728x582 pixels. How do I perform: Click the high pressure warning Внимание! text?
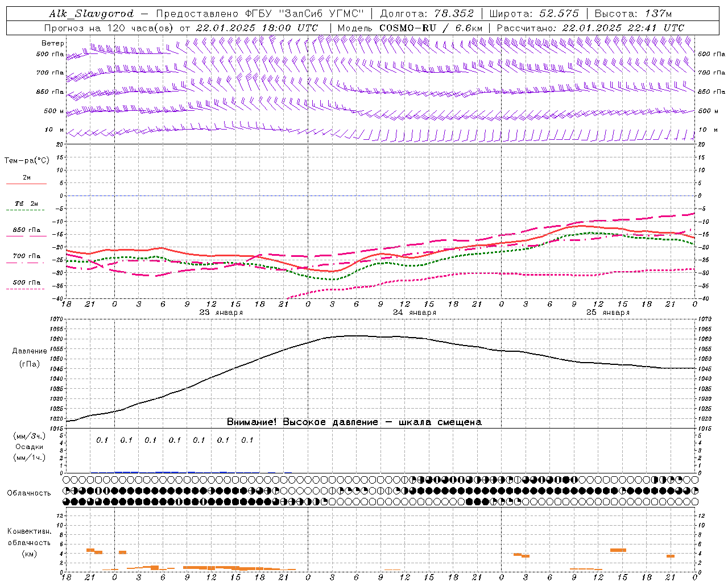click(354, 422)
